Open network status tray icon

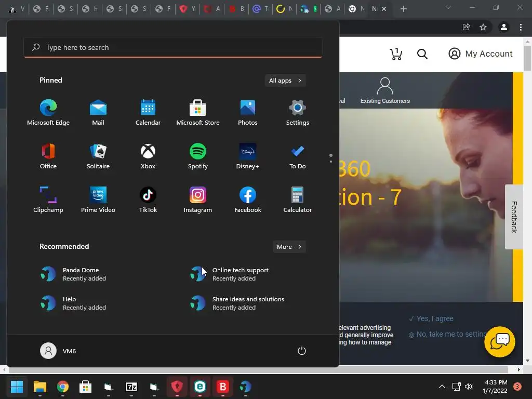tap(456, 387)
